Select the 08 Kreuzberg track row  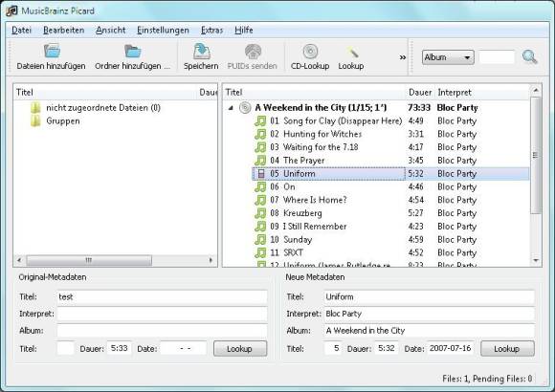(390, 213)
